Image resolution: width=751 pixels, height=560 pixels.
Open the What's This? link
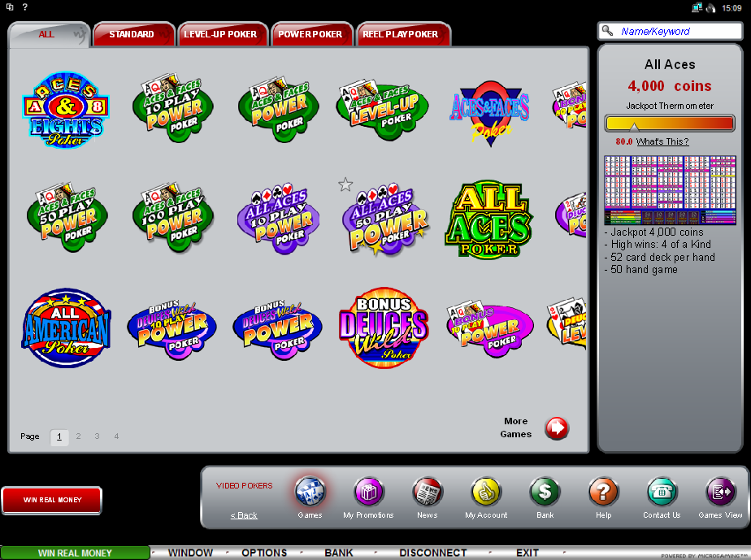[662, 141]
